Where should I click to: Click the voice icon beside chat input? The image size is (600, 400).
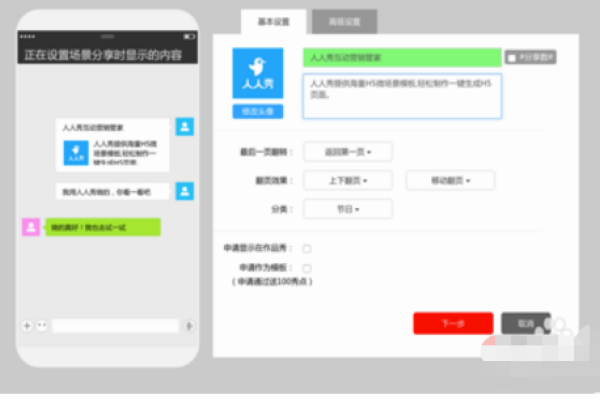(189, 326)
